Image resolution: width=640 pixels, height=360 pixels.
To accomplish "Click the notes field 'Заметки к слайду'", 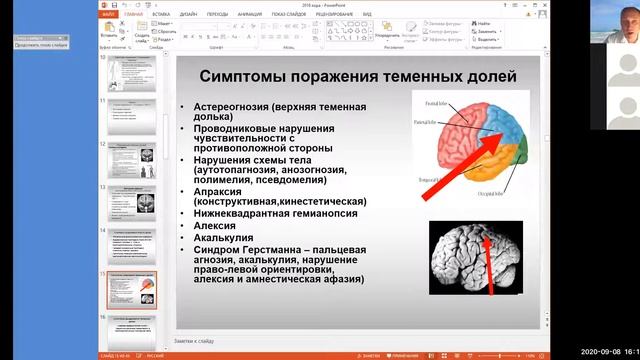I will click(194, 341).
